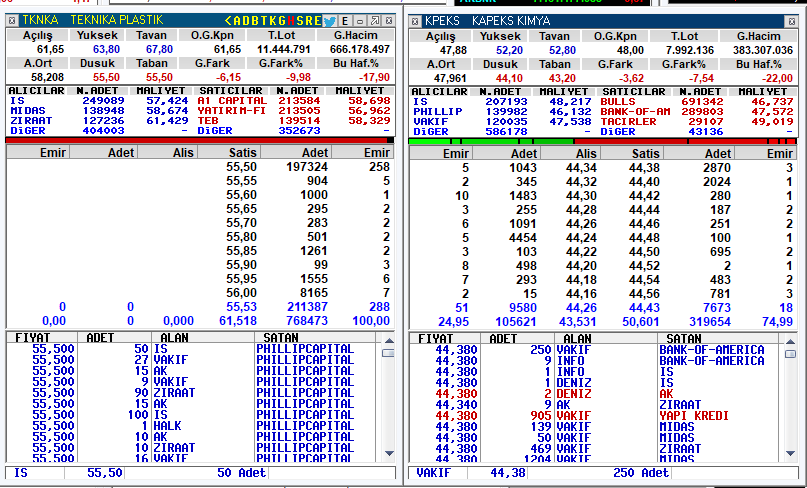Click the PHILLIP buyer row in KPEKS
The width and height of the screenshot is (807, 488).
tap(502, 112)
